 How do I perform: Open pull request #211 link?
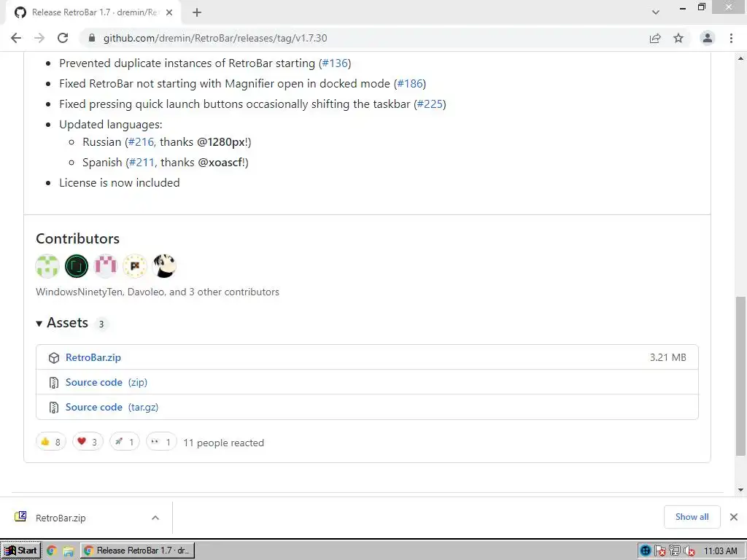pyautogui.click(x=142, y=163)
